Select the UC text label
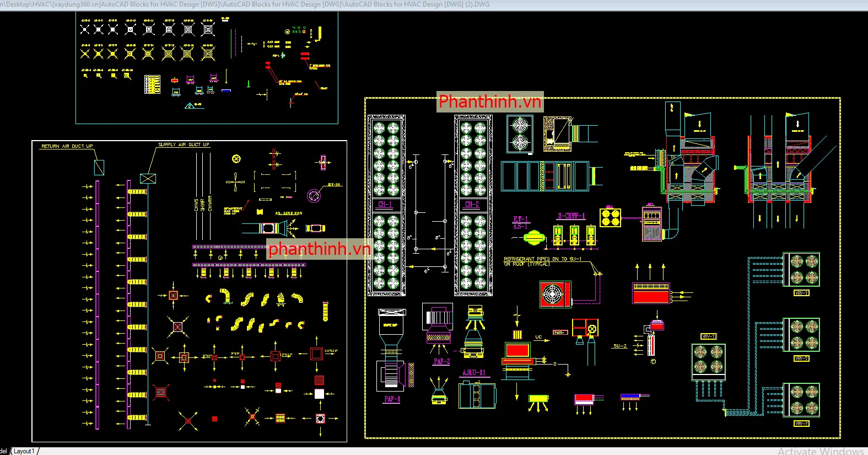This screenshot has width=868, height=455. tap(538, 337)
